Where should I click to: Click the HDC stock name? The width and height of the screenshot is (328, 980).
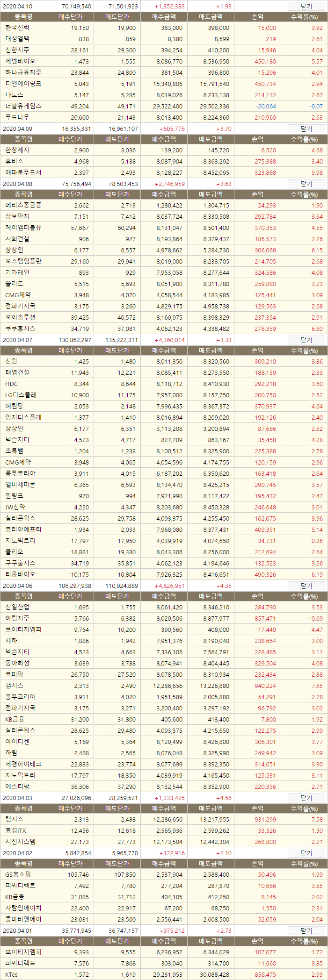[11, 384]
